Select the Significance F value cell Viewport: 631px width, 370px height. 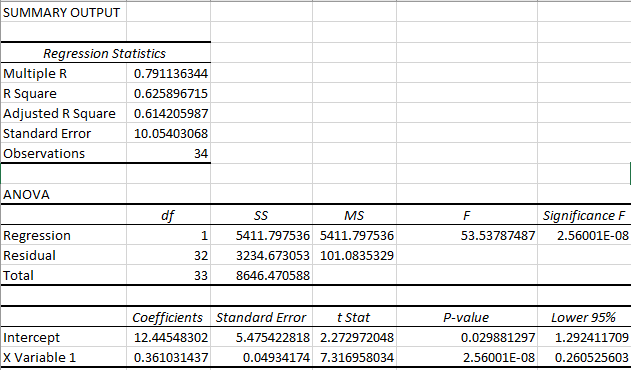click(584, 235)
